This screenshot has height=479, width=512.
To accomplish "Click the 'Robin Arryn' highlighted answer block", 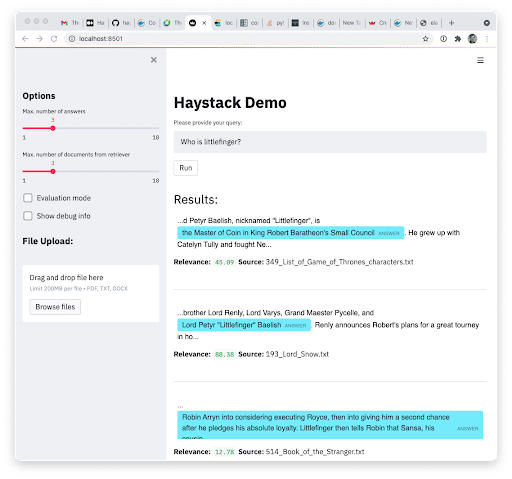I will [330, 425].
